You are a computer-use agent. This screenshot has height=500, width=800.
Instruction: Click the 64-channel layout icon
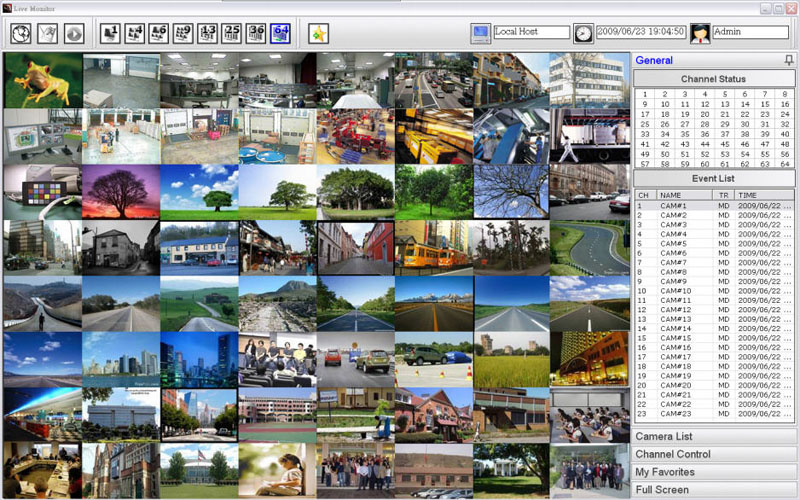[x=280, y=33]
